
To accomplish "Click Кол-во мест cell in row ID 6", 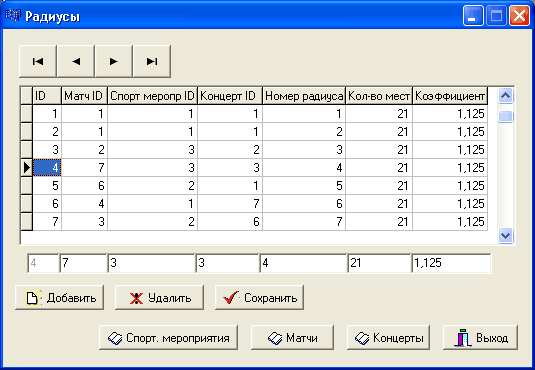I will click(379, 204).
